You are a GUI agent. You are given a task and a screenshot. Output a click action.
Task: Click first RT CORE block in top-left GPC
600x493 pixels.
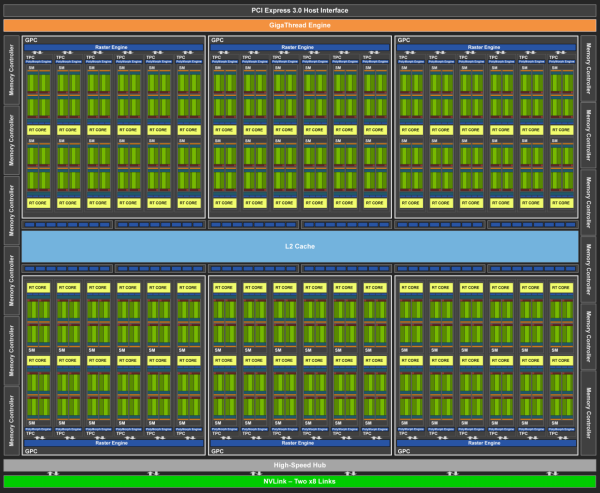pos(39,130)
